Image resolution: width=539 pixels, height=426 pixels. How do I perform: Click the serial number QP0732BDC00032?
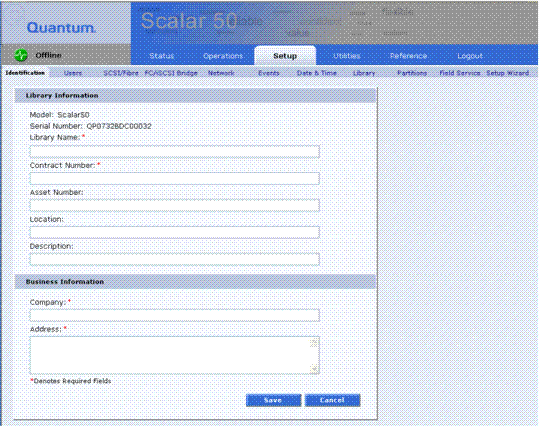tap(119, 126)
